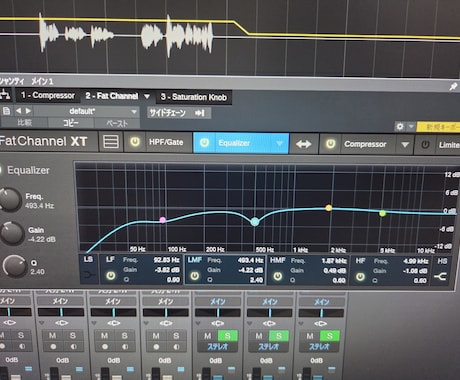Toggle the HPF/Gate power button
460x380 pixels.
click(x=135, y=142)
